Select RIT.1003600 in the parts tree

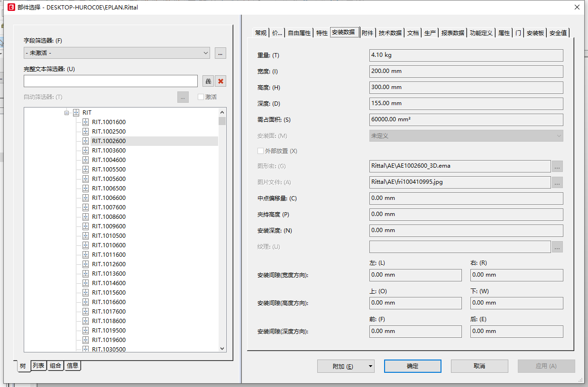pyautogui.click(x=109, y=150)
